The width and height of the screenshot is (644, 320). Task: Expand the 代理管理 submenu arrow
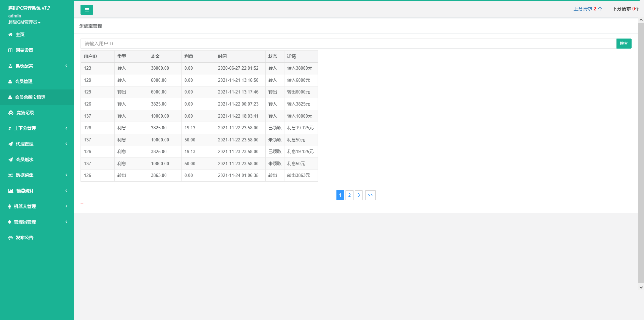66,144
